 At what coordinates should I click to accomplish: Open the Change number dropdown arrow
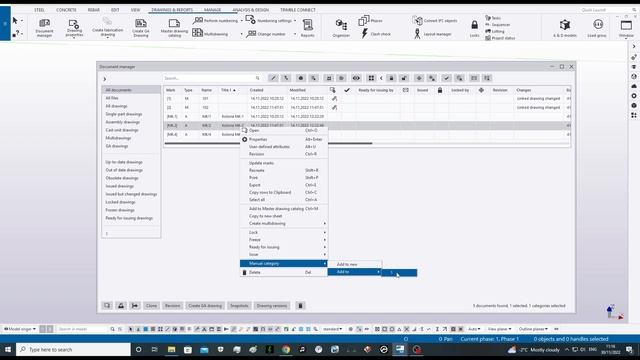[295, 34]
